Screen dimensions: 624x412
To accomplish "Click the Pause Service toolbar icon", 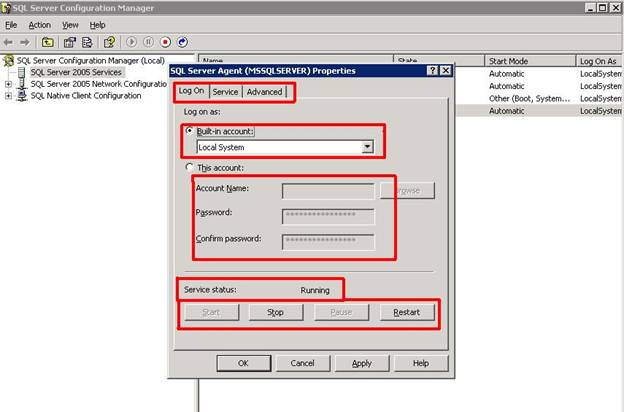I will [148, 42].
